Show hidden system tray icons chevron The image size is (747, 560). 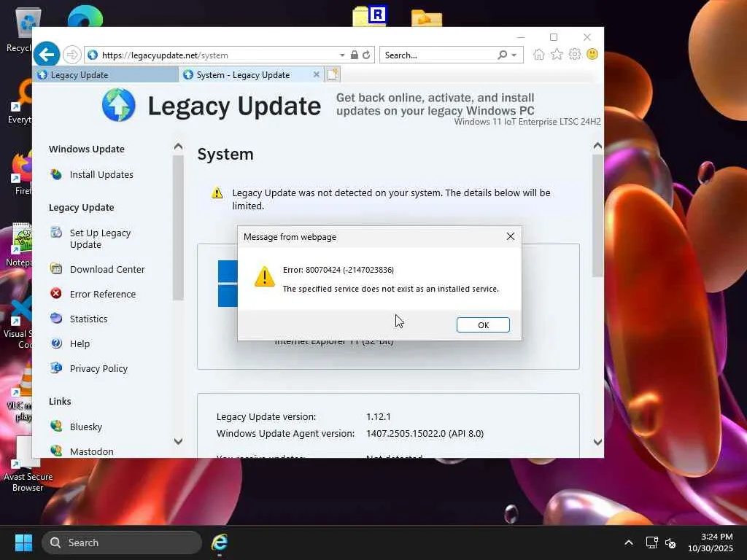pyautogui.click(x=628, y=542)
